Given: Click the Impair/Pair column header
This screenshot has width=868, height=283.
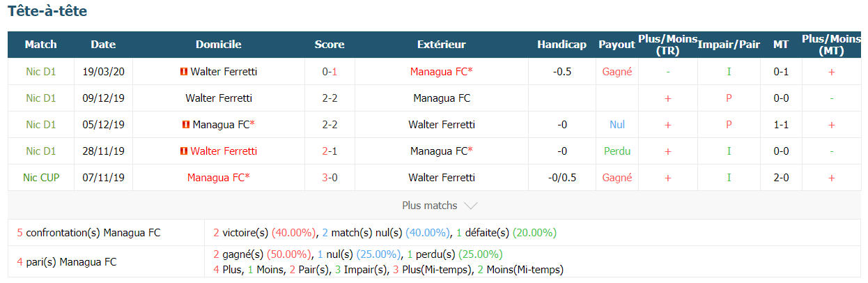Looking at the screenshot, I should tap(729, 45).
